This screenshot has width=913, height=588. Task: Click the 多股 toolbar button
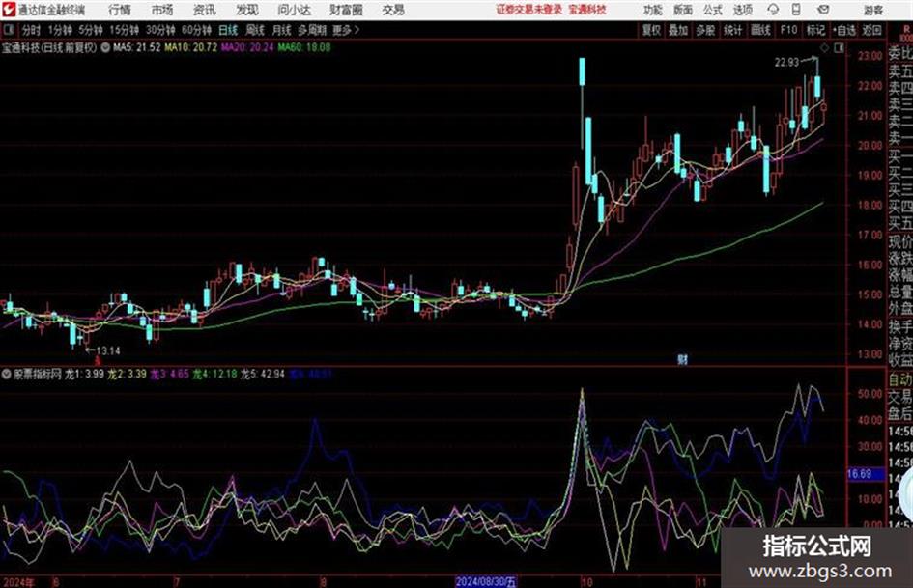(x=705, y=30)
